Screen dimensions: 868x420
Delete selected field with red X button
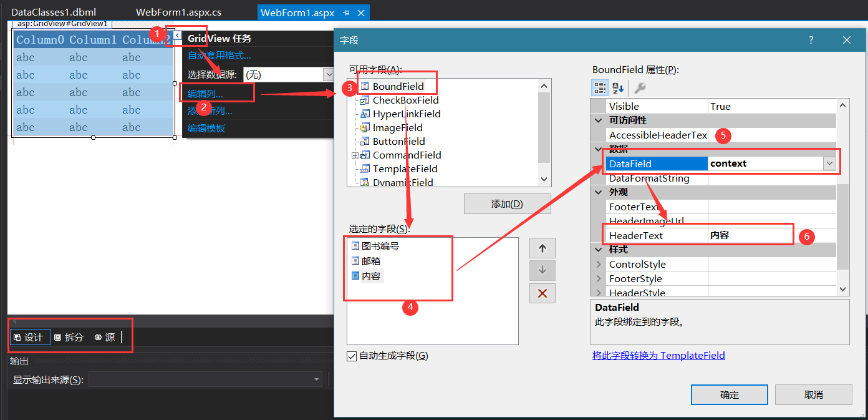point(542,293)
